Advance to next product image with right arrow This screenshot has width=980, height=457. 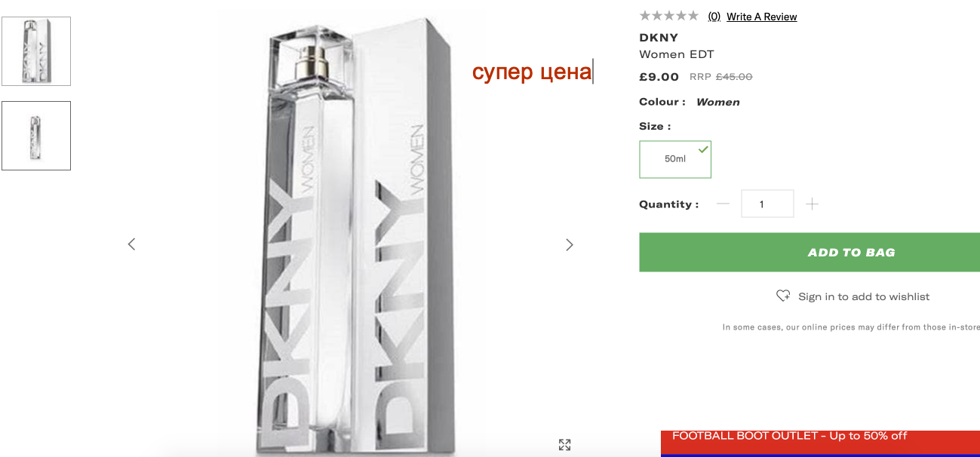[570, 244]
